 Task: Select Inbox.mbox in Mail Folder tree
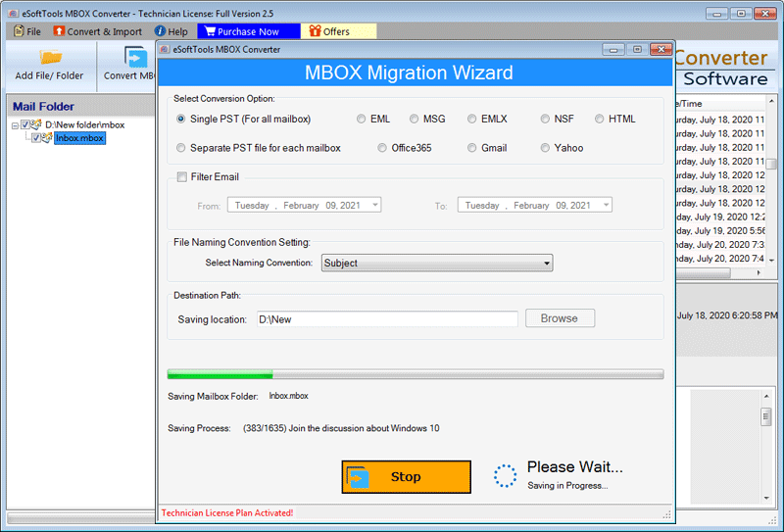click(x=80, y=138)
